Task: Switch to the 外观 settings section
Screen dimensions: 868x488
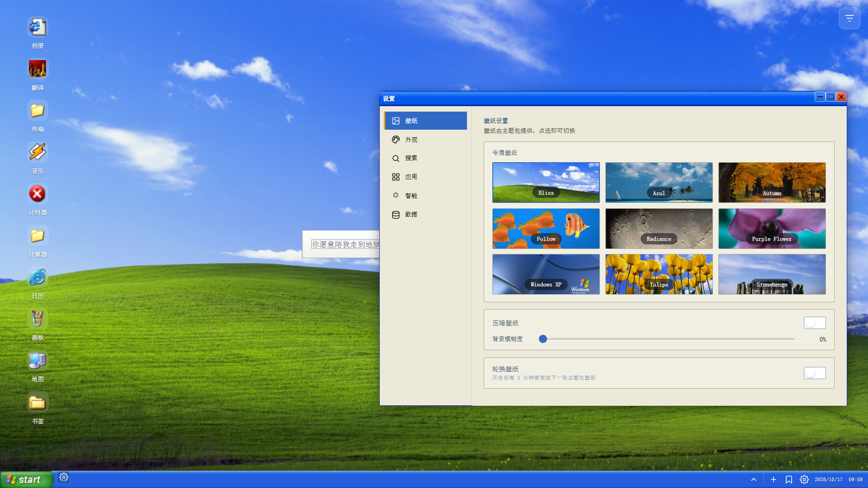Action: tap(425, 140)
